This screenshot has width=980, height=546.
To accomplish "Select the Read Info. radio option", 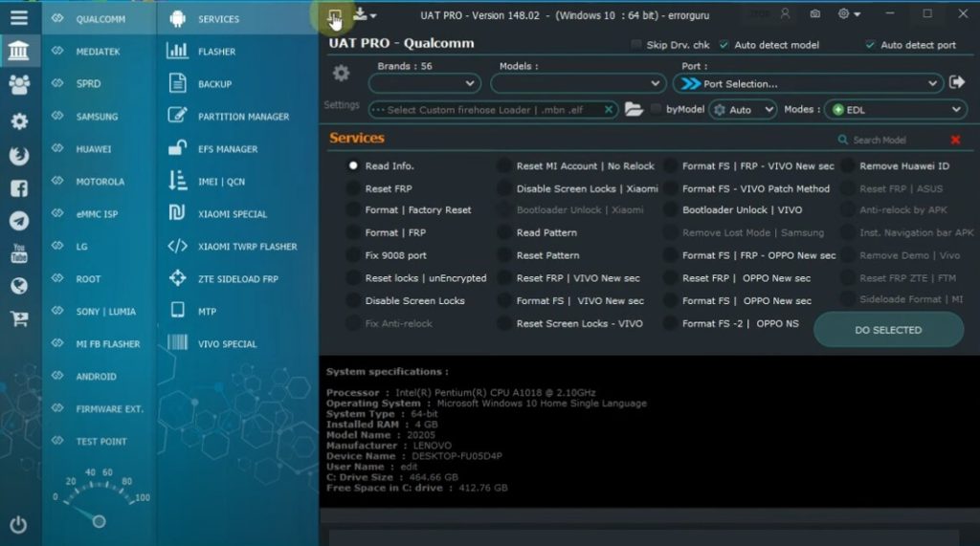I will tap(353, 165).
